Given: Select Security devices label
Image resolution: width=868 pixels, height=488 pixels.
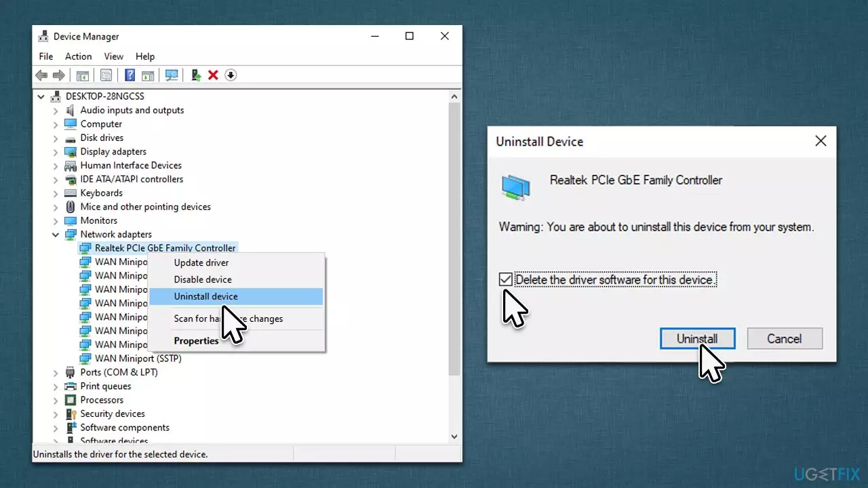Looking at the screenshot, I should pyautogui.click(x=113, y=413).
